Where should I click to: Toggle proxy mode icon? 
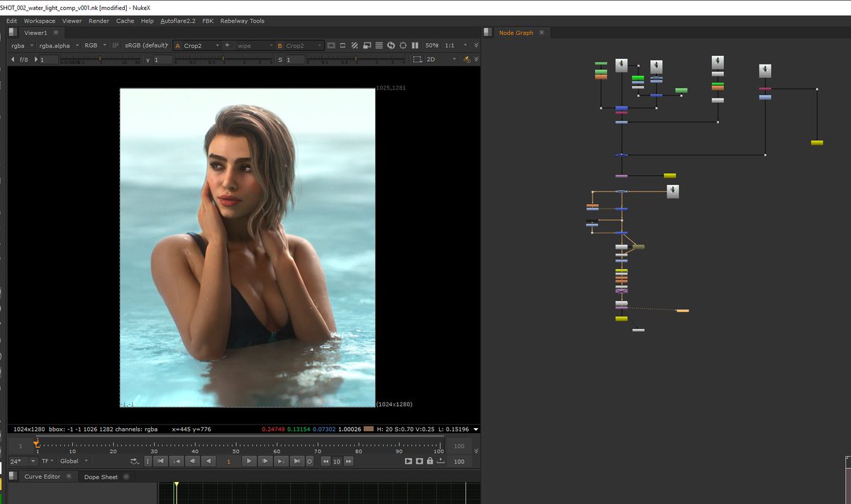[367, 45]
